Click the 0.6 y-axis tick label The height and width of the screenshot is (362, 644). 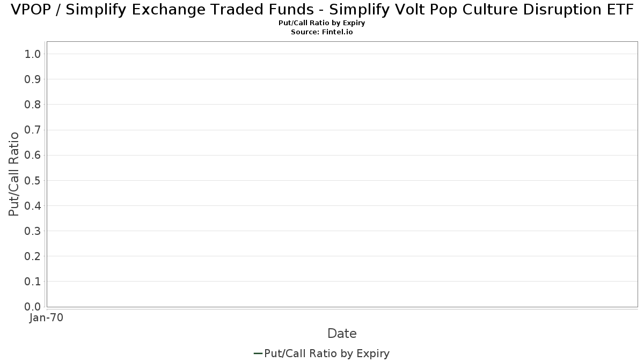coord(33,155)
